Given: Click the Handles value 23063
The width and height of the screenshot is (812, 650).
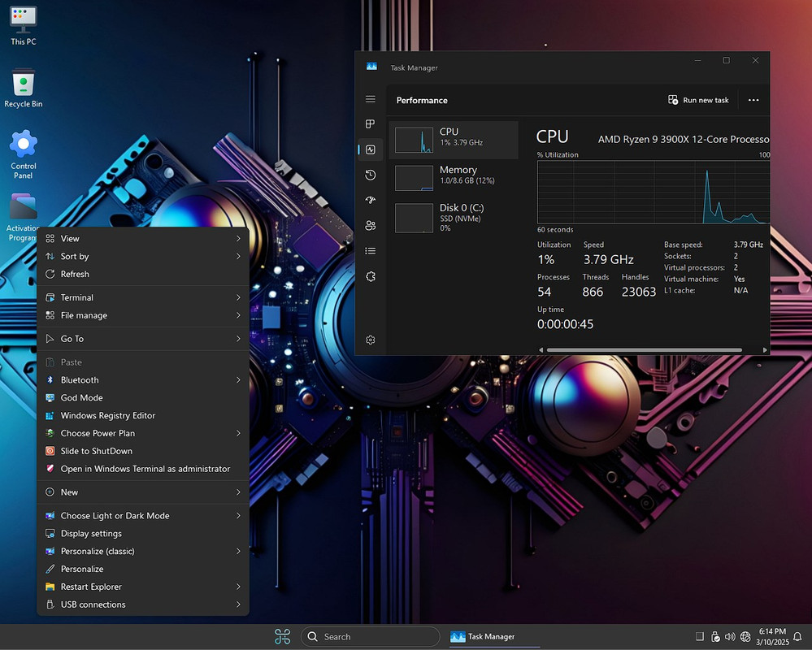Looking at the screenshot, I should click(639, 292).
